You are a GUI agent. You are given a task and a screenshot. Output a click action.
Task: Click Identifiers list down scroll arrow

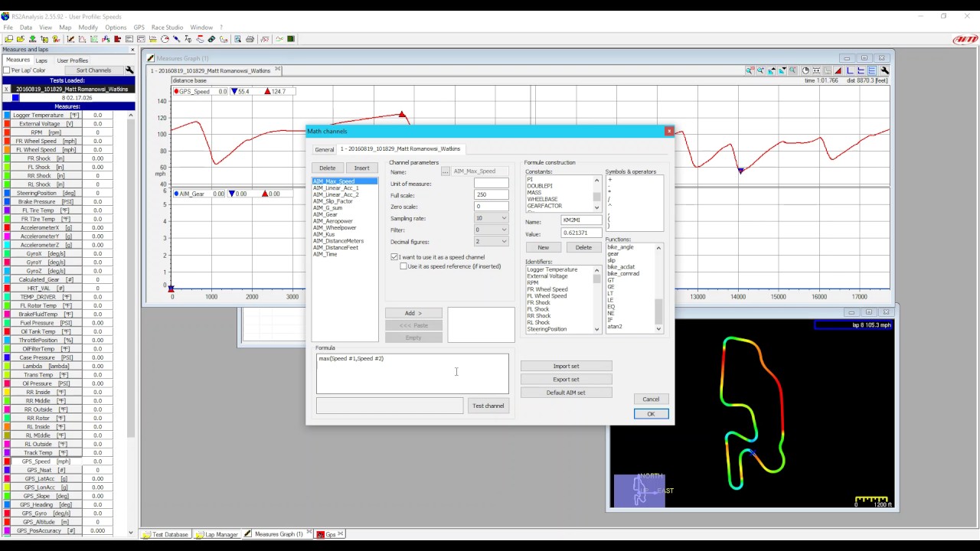click(596, 329)
